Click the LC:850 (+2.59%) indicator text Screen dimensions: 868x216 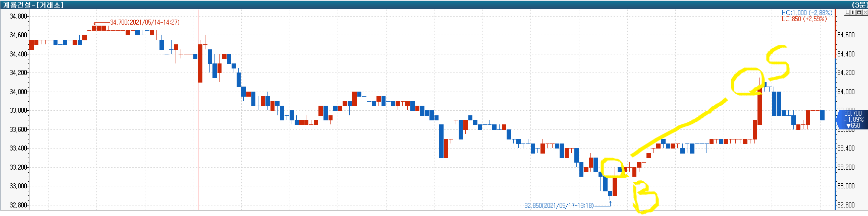(x=804, y=19)
